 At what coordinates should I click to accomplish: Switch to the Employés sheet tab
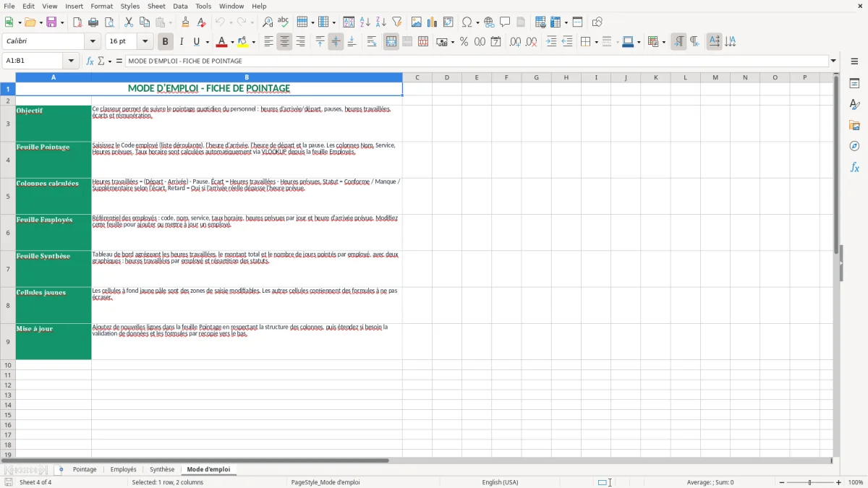click(124, 469)
